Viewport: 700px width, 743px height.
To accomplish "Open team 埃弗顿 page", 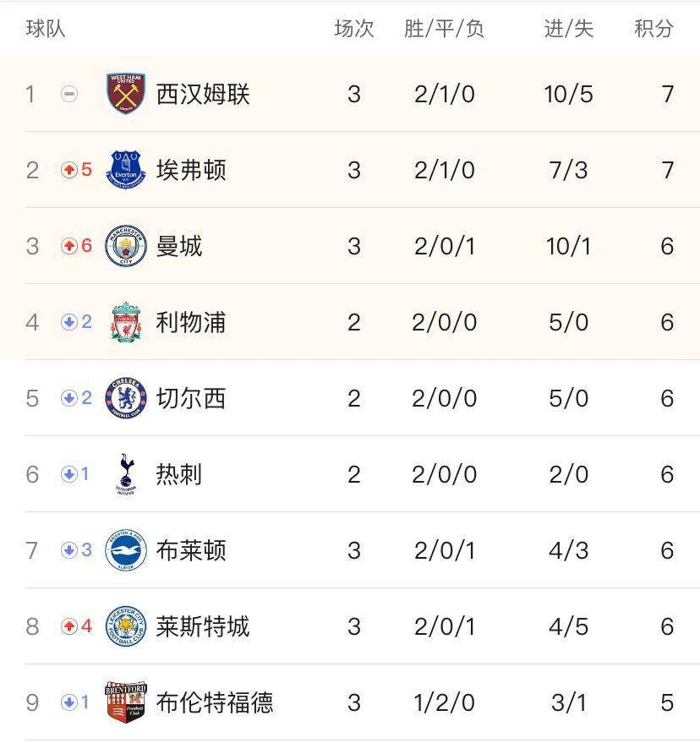I will (x=191, y=170).
